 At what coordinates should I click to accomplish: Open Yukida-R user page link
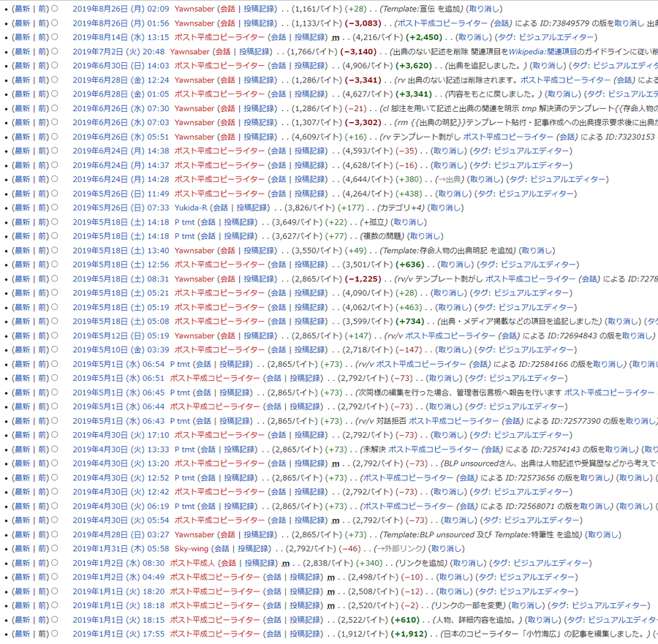coord(191,208)
